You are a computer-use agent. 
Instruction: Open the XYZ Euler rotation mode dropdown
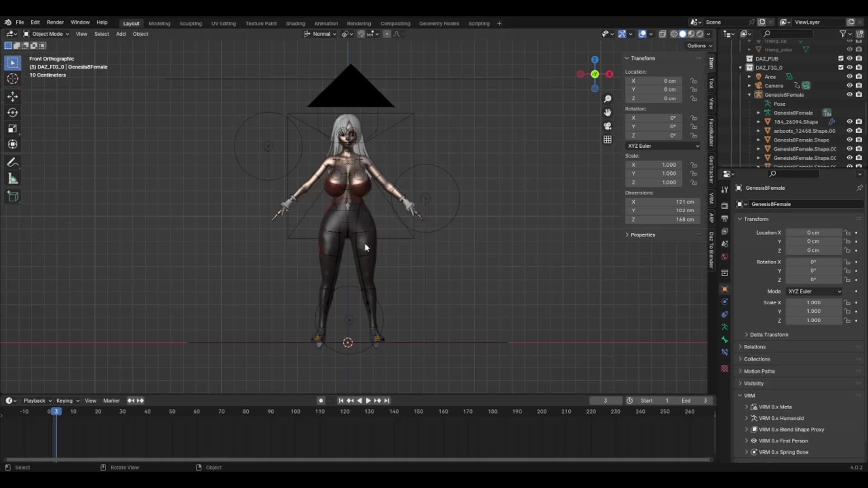(x=662, y=145)
